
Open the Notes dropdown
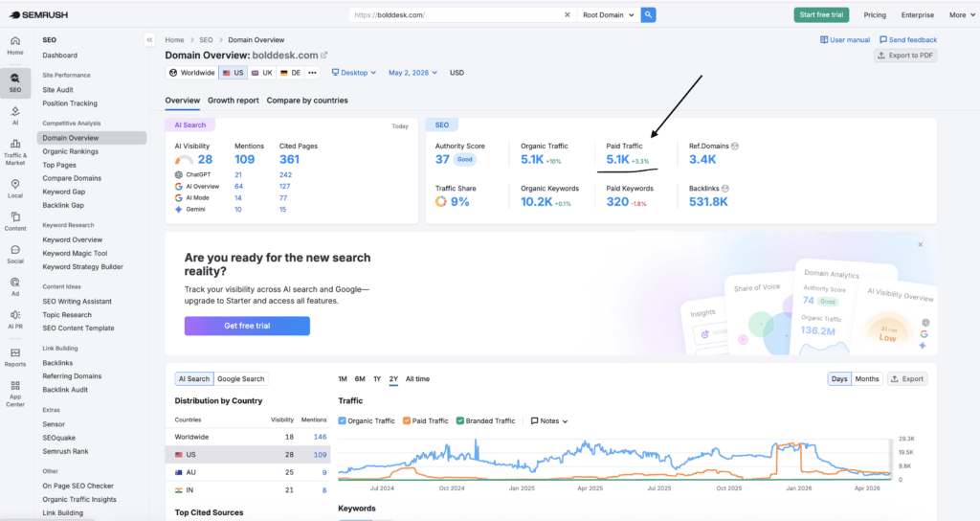tap(548, 421)
